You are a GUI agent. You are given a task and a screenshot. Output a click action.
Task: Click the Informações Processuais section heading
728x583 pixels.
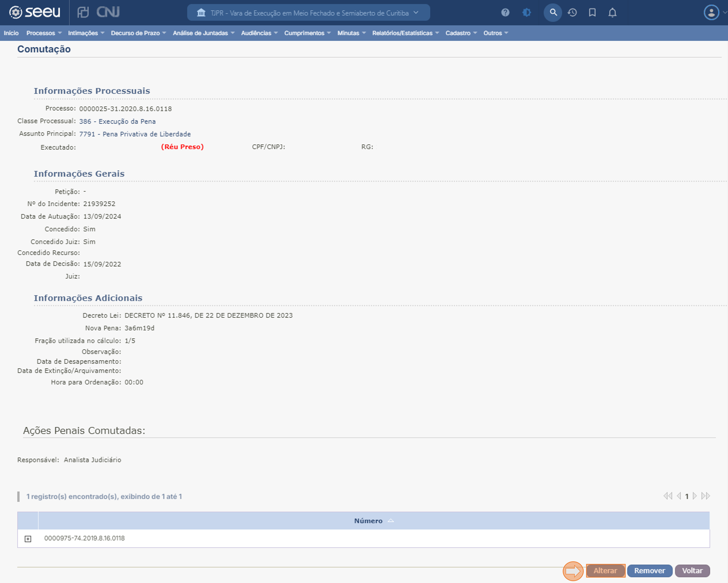[x=92, y=91]
